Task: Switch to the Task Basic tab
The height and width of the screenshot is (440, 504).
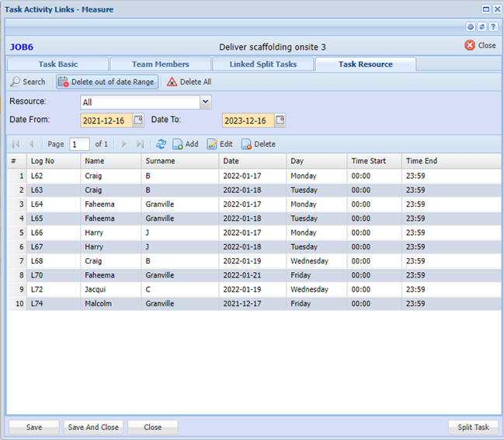Action: coord(57,65)
